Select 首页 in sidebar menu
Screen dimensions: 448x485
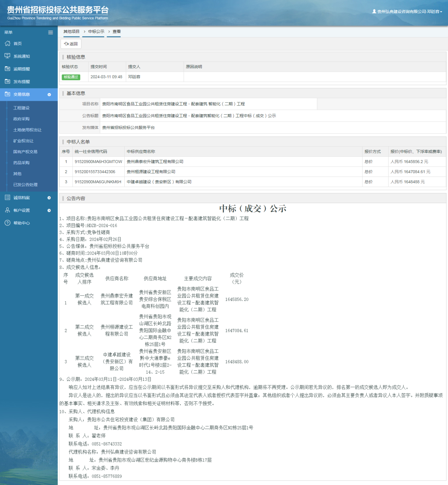pos(18,44)
